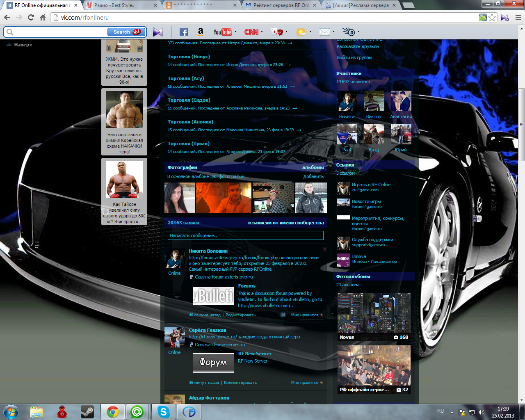Open the dice games toolbar icon

(277, 32)
